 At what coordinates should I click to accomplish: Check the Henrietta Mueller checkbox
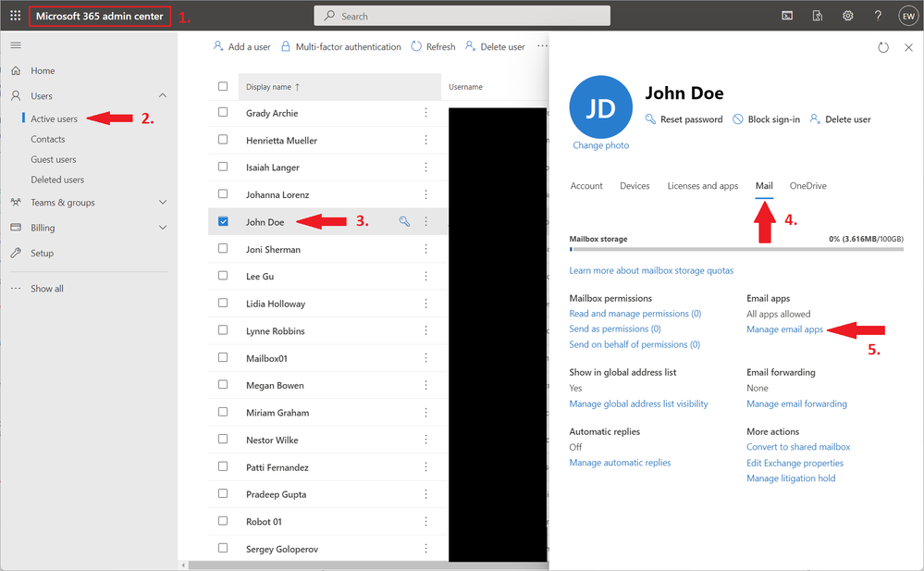coord(223,139)
